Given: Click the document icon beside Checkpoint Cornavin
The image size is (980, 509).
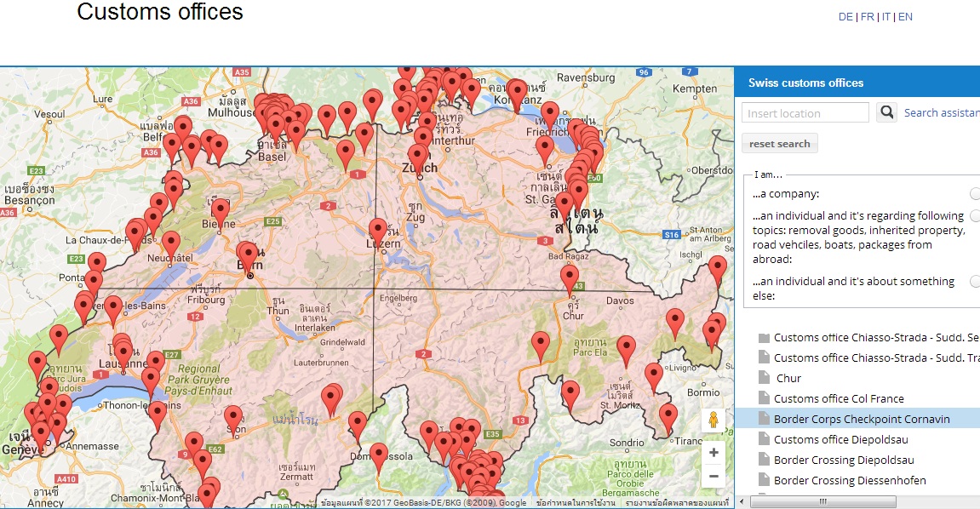Looking at the screenshot, I should tap(764, 419).
